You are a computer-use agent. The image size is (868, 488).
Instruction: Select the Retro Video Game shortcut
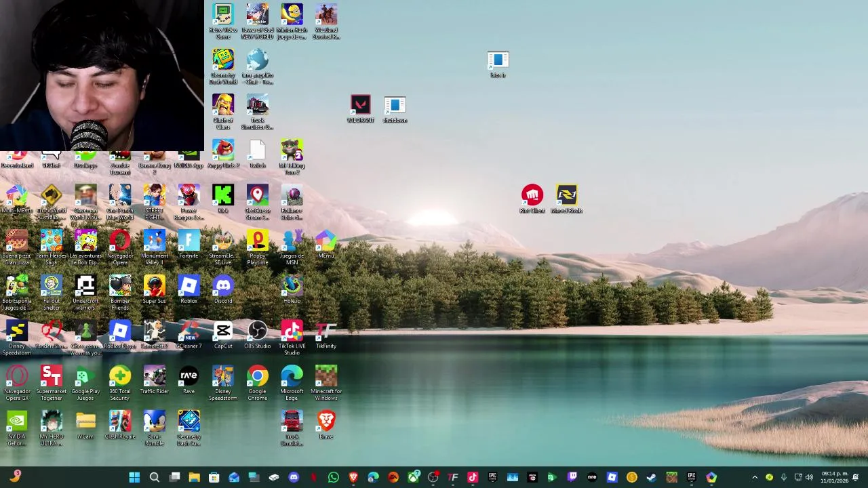click(223, 21)
